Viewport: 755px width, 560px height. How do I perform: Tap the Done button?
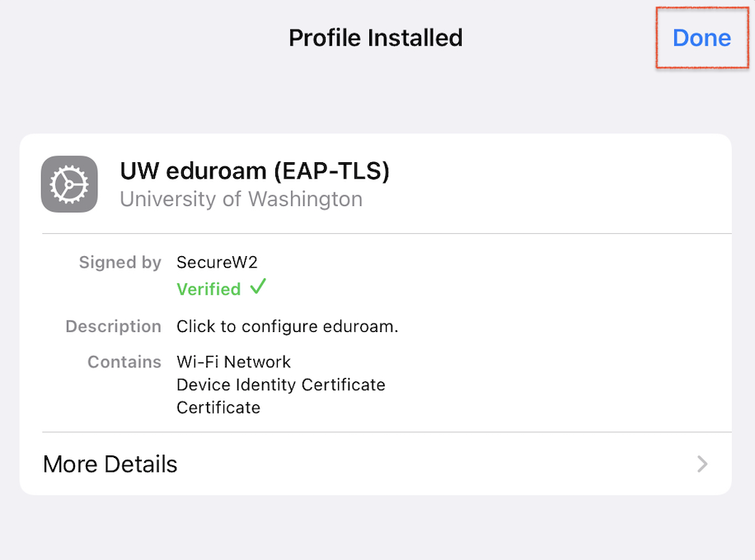click(x=701, y=38)
